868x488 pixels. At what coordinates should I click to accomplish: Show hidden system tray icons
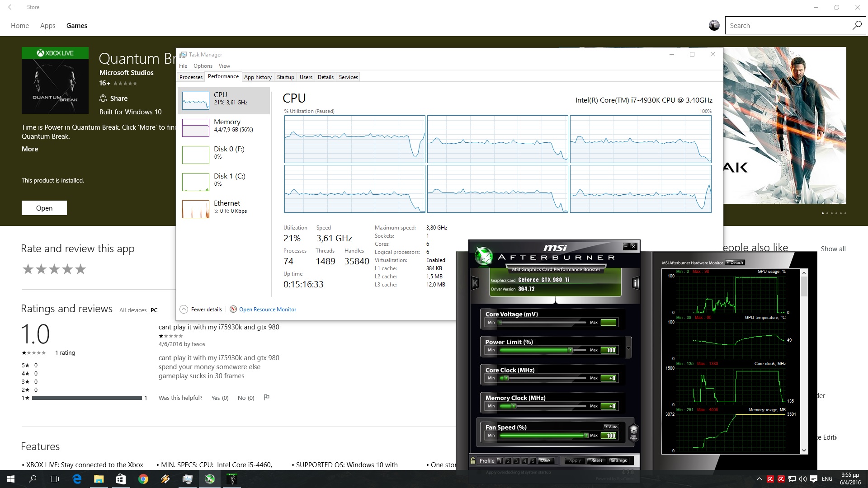click(759, 479)
